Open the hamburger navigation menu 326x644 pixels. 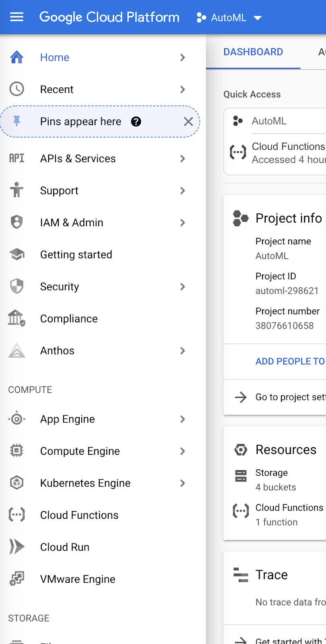coord(17,17)
